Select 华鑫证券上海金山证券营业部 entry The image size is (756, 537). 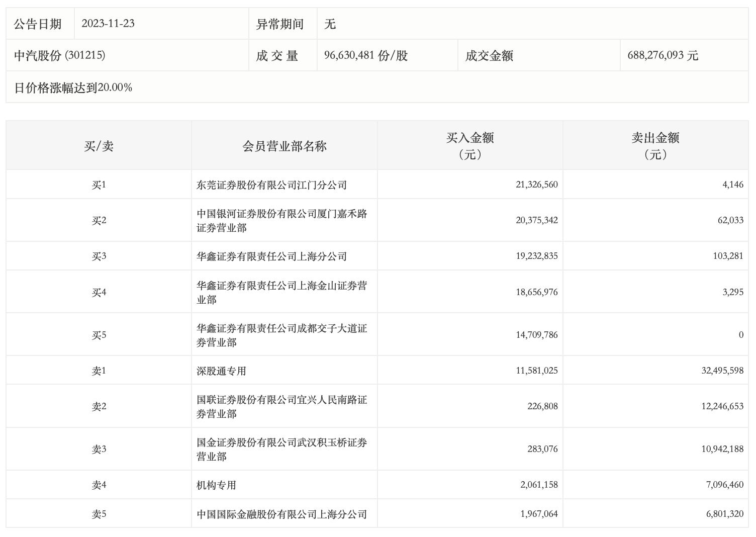pyautogui.click(x=281, y=292)
